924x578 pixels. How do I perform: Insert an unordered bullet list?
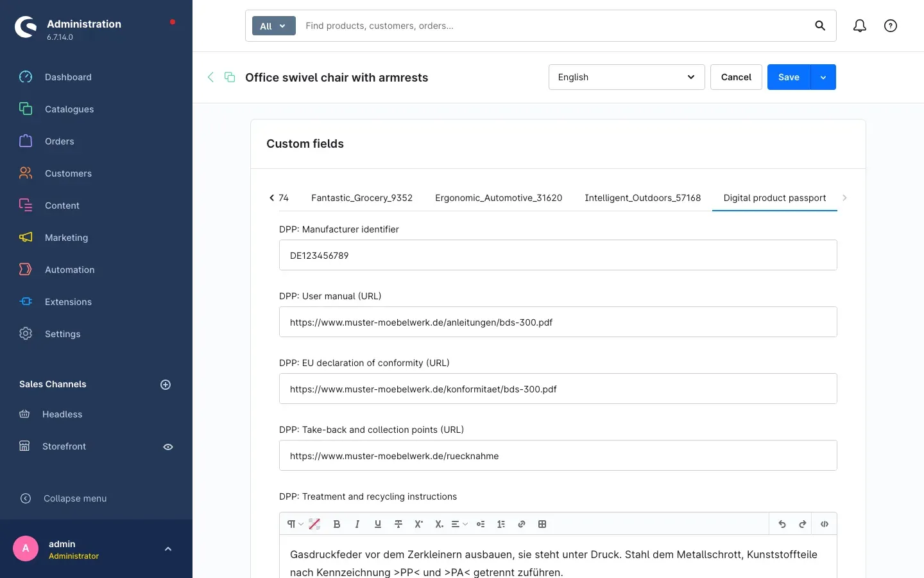coord(481,524)
